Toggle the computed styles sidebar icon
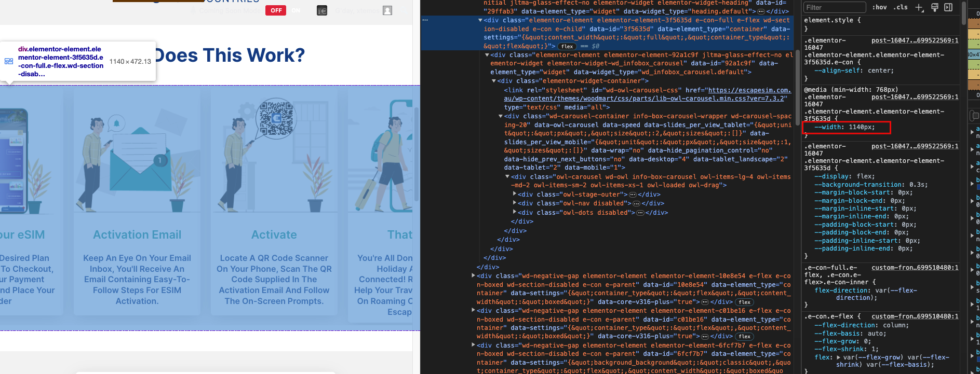 coord(948,7)
